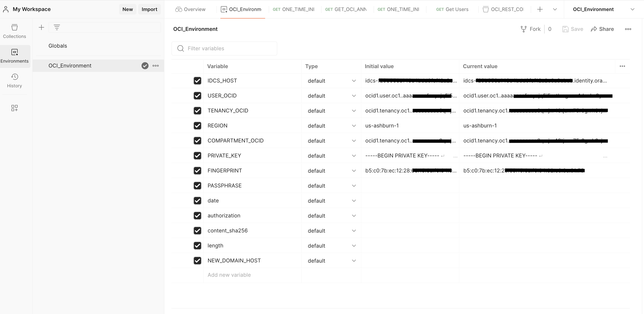The width and height of the screenshot is (644, 314).
Task: Open the new tab plus icon
Action: 540,9
